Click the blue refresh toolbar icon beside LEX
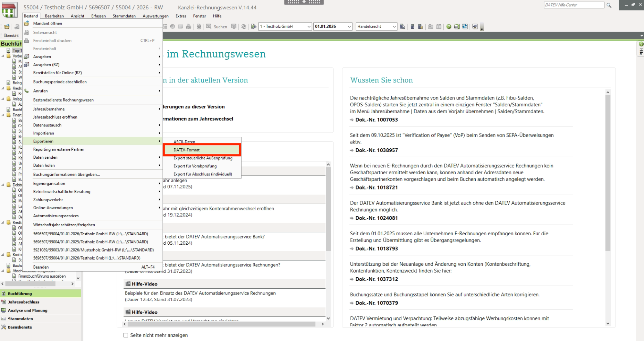Image resolution: width=644 pixels, height=341 pixels. click(x=465, y=26)
